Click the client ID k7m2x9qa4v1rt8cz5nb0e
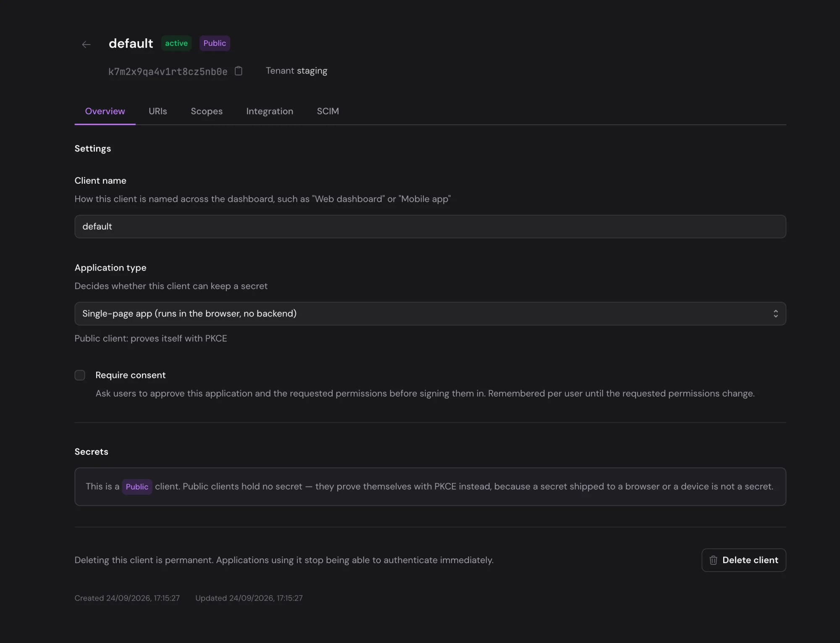 click(168, 71)
